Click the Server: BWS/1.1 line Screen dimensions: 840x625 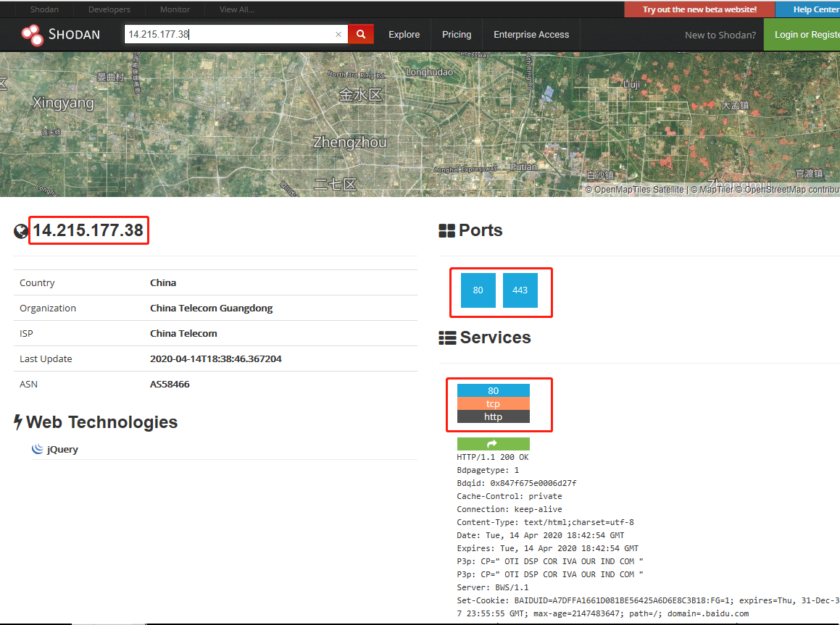pos(492,587)
